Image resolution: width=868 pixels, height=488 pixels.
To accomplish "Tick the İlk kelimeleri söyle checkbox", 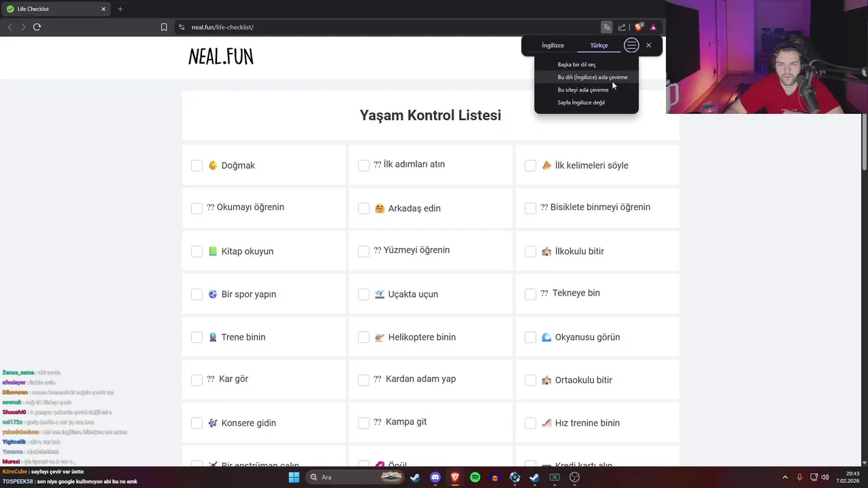I will click(530, 165).
